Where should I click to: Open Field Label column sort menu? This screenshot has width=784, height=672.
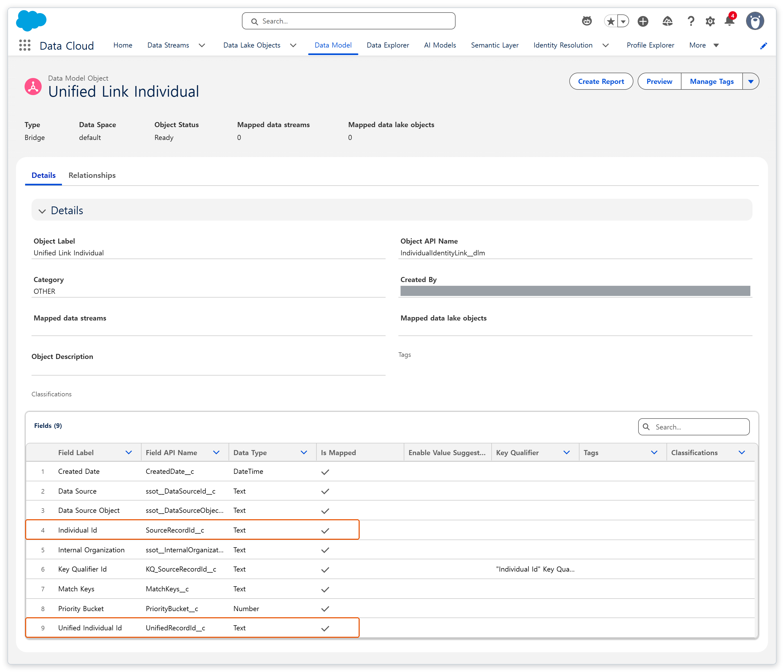[x=129, y=452]
